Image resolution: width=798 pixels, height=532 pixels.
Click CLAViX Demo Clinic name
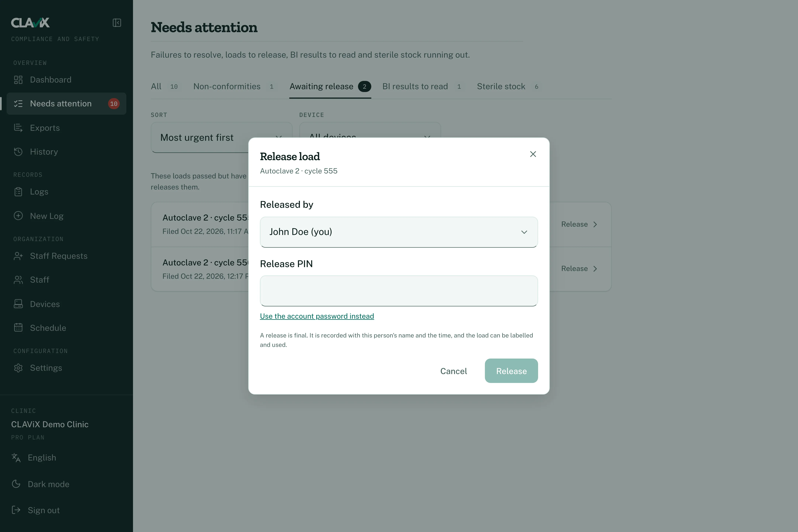[50, 424]
